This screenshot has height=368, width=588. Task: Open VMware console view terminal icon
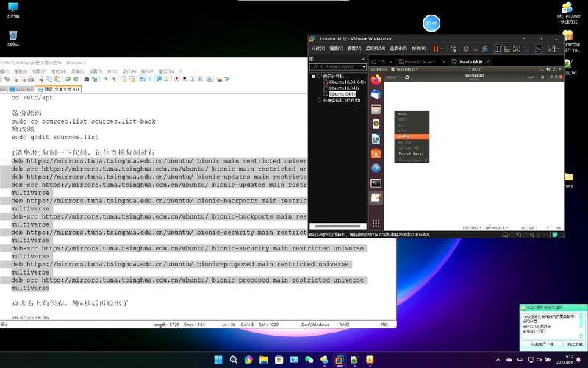pyautogui.click(x=539, y=49)
